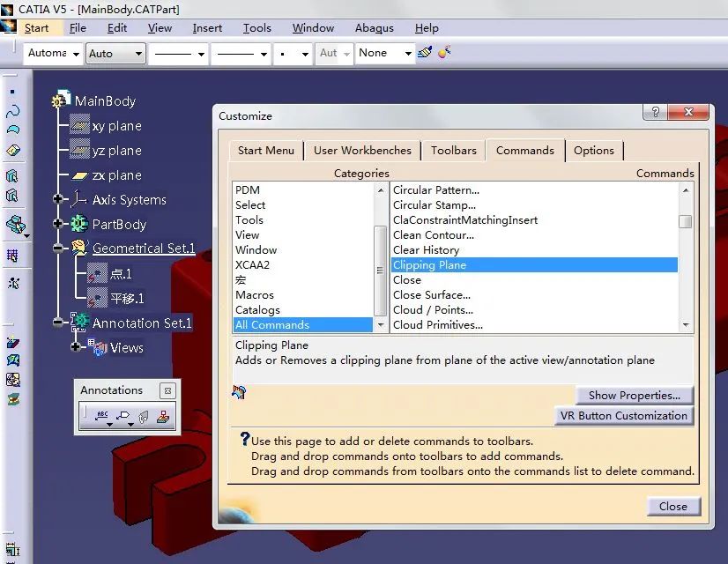The image size is (728, 564).
Task: Select the Macros category
Action: pyautogui.click(x=255, y=294)
